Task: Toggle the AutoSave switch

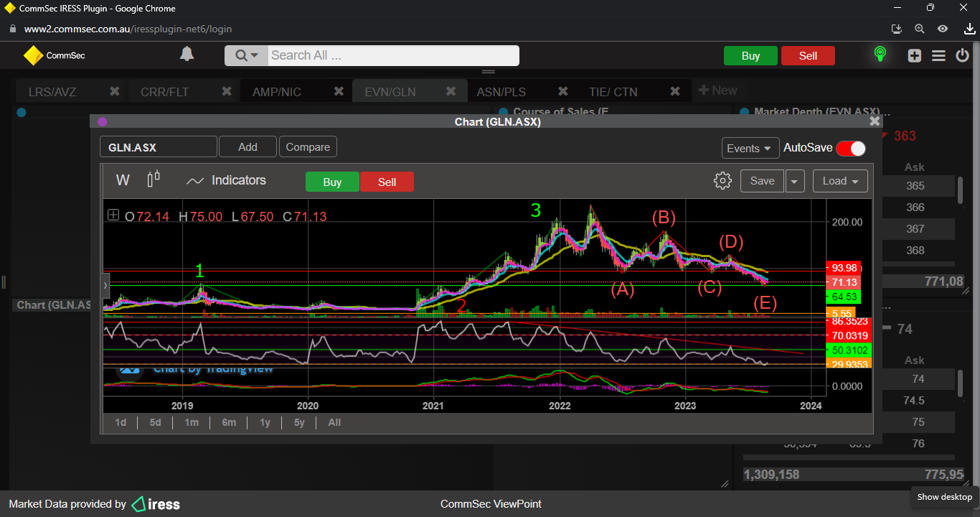Action: [851, 148]
